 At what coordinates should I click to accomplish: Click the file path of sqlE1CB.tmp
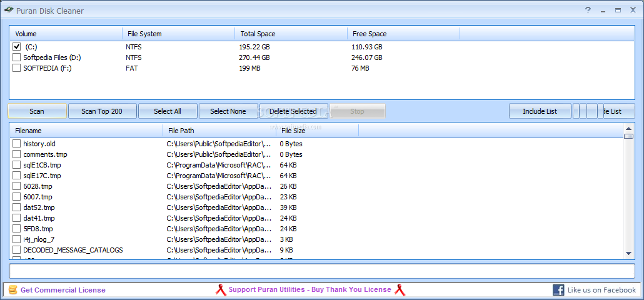[219, 165]
